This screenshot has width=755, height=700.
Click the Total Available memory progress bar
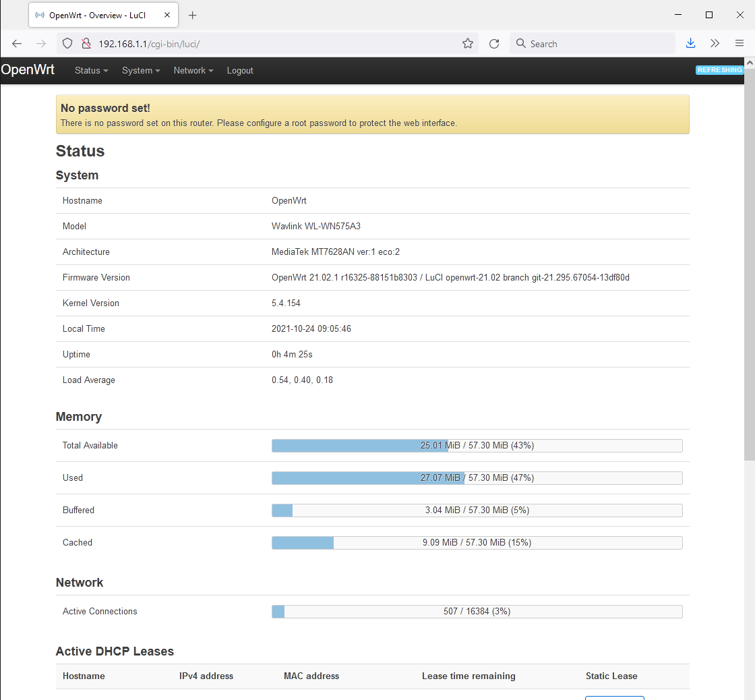click(x=477, y=446)
